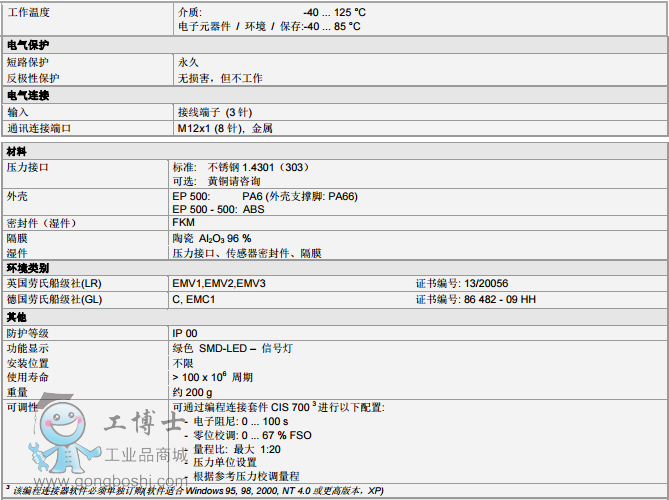Select the 电气保护 section header
This screenshot has width=669, height=500.
27,45
